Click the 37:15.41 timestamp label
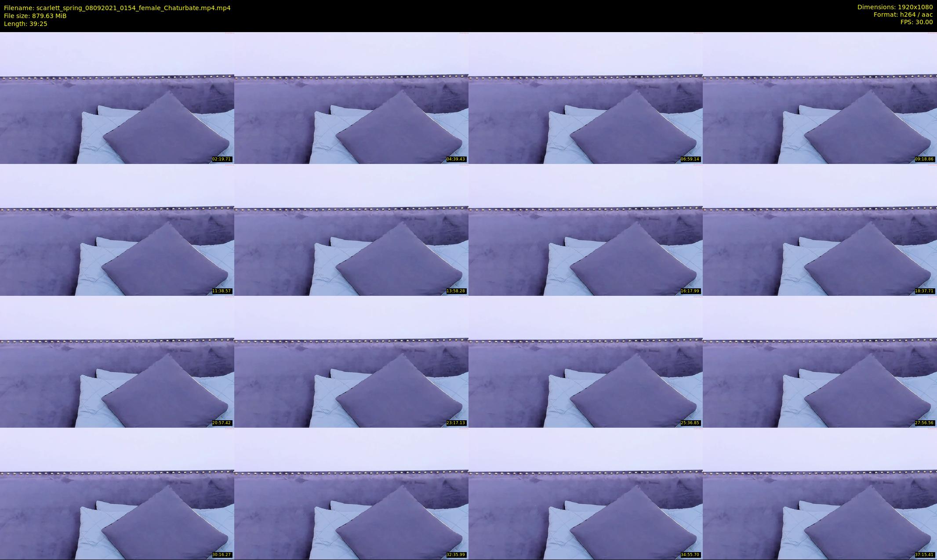Image resolution: width=937 pixels, height=560 pixels. [x=924, y=555]
